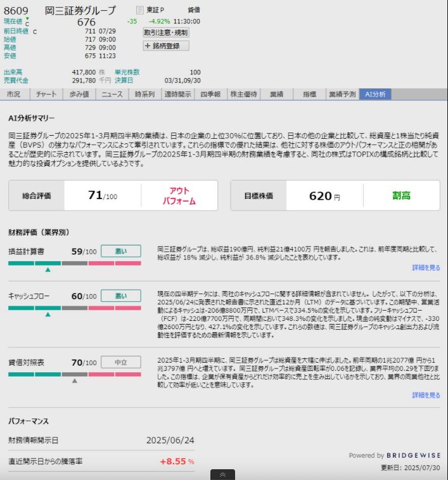Click the 目標株価 label
448x480 pixels.
click(259, 196)
